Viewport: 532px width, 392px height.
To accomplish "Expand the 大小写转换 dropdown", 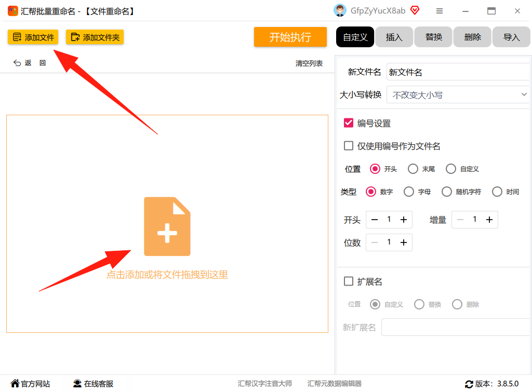I will click(x=458, y=95).
